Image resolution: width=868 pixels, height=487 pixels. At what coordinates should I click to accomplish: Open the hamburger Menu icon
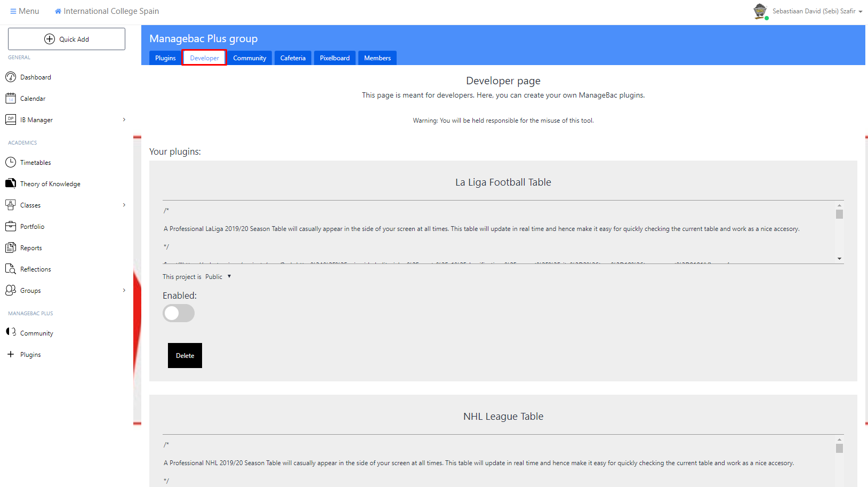click(13, 11)
